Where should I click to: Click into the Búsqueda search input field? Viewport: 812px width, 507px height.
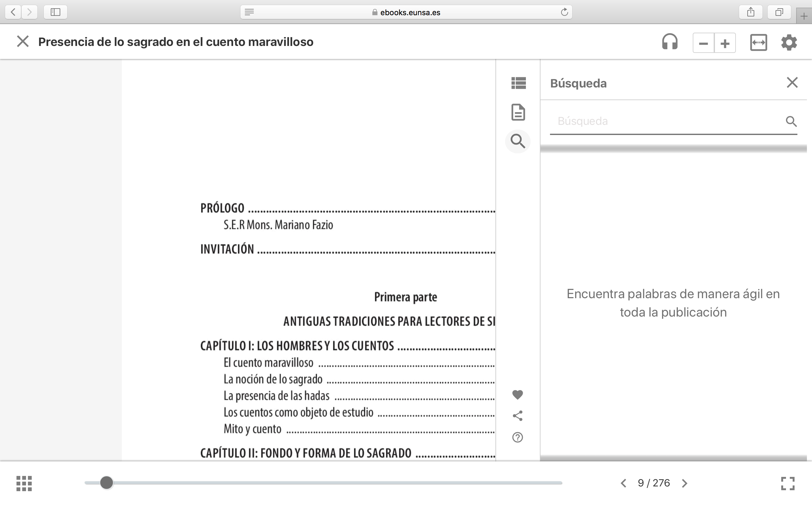665,121
